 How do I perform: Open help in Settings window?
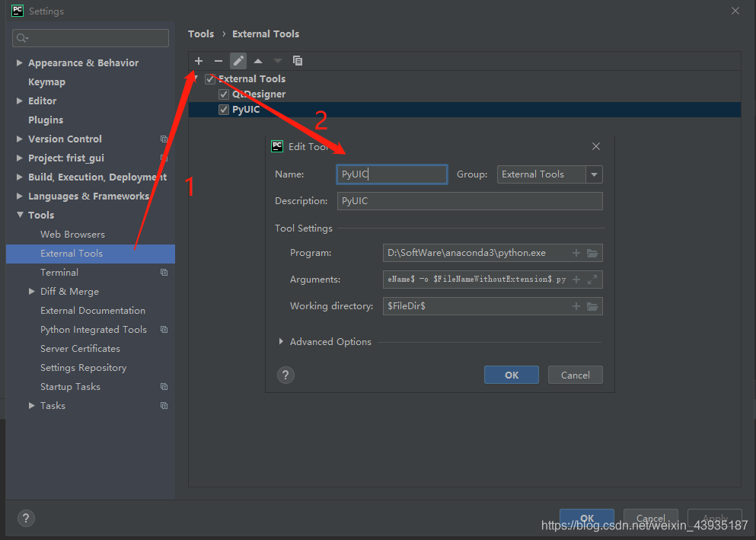26,519
